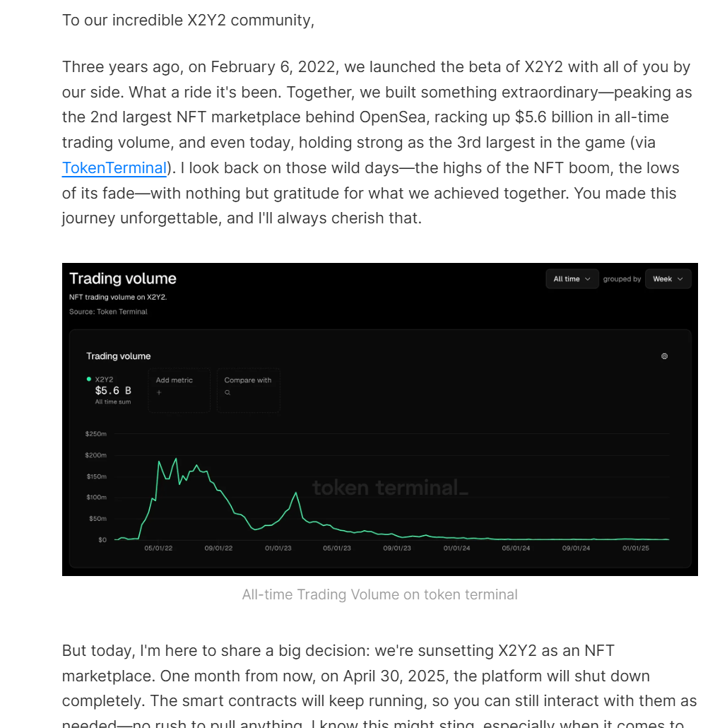Click the 01/01/23 date axis label

(278, 548)
